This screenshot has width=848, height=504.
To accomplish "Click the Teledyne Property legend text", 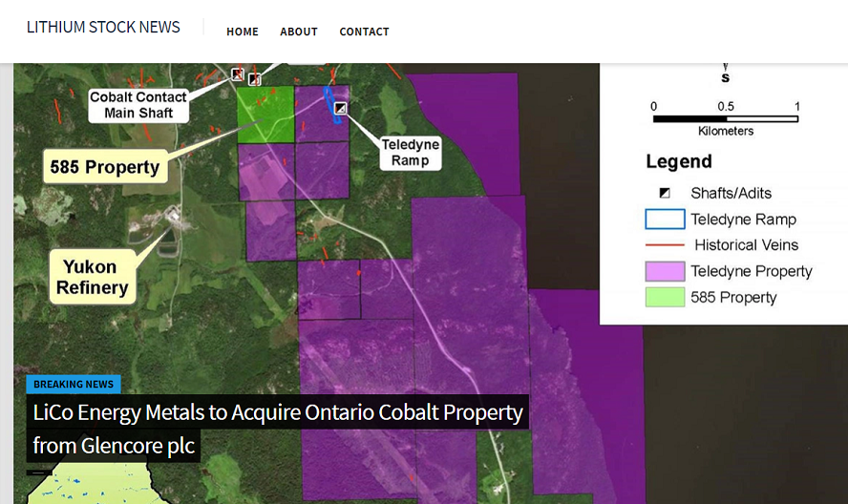I will coord(752,271).
